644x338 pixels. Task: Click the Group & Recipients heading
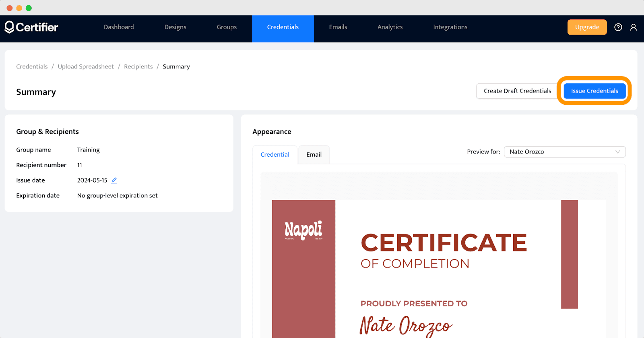[x=47, y=132]
